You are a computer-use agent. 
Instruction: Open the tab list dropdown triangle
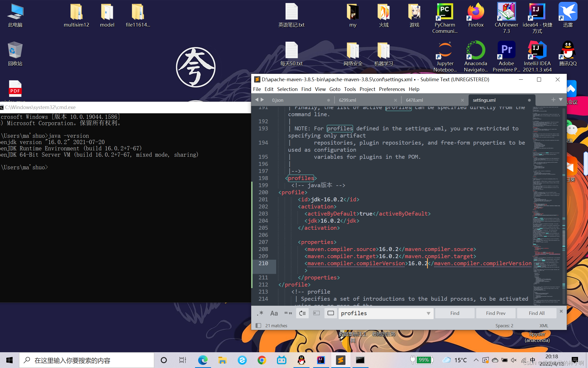pyautogui.click(x=561, y=100)
